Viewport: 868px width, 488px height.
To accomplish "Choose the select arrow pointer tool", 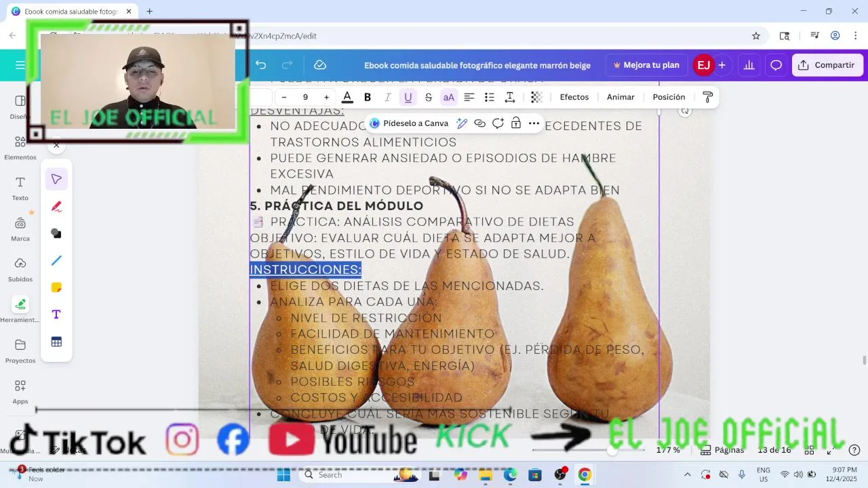I will (x=56, y=179).
